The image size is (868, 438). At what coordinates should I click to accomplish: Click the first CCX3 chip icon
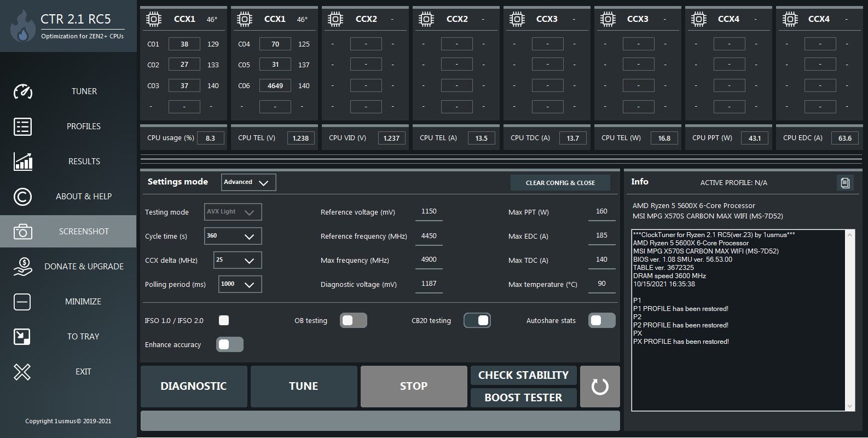(517, 19)
